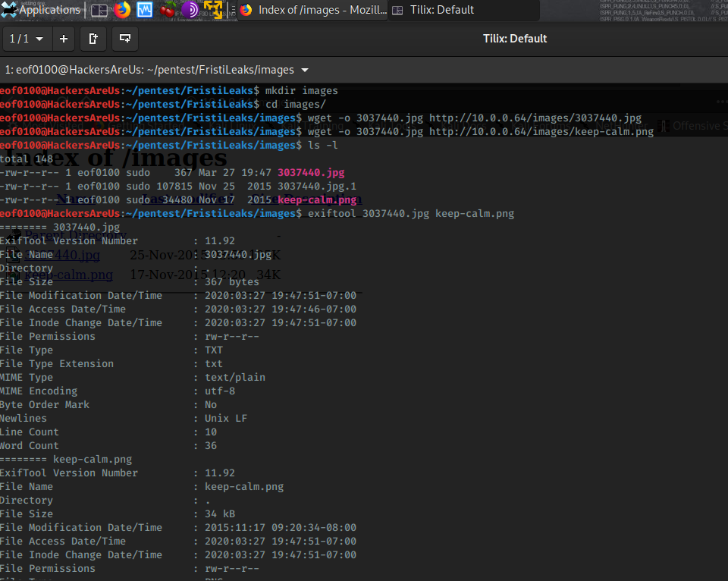Click the exiftool command line in the terminal

pyautogui.click(x=410, y=214)
